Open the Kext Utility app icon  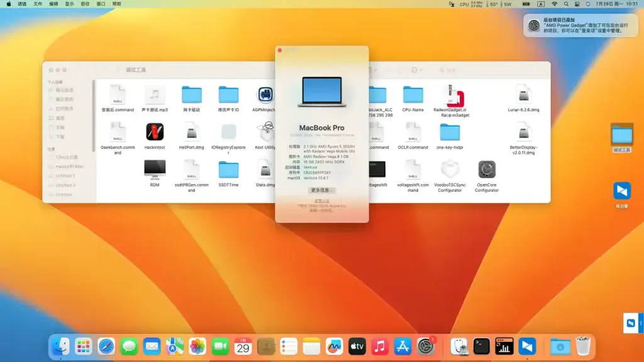point(265,132)
